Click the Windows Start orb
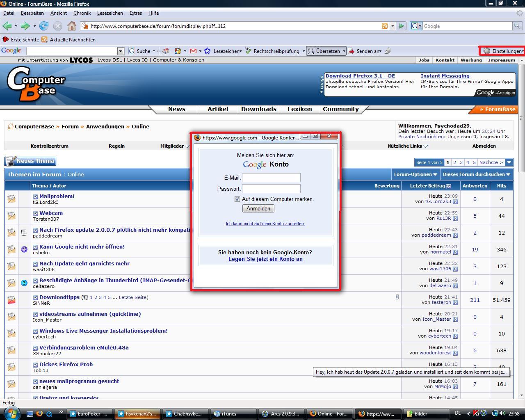The width and height of the screenshot is (525, 420). tap(11, 413)
